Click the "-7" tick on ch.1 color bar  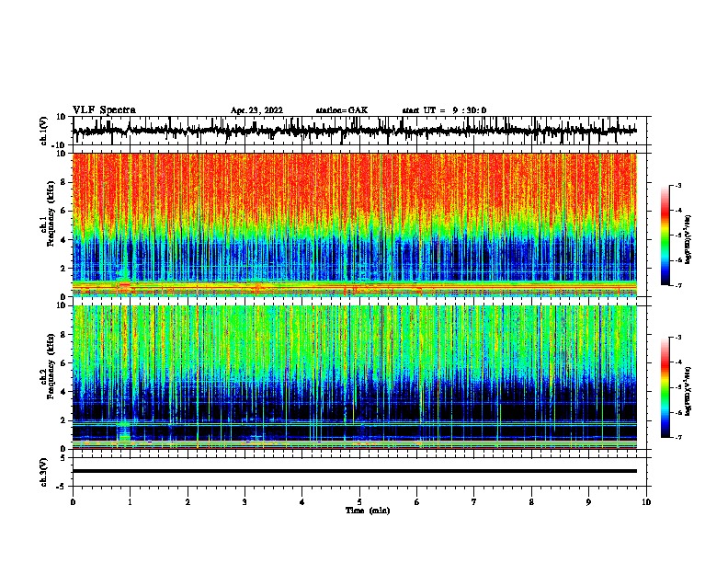coord(677,285)
